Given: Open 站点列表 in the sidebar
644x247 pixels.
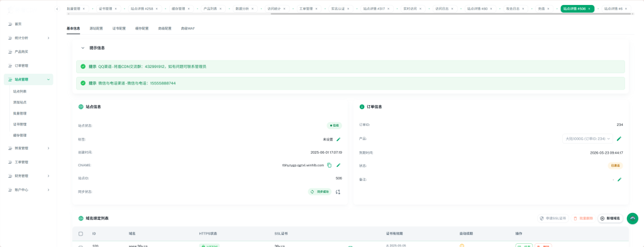Looking at the screenshot, I should pos(19,91).
